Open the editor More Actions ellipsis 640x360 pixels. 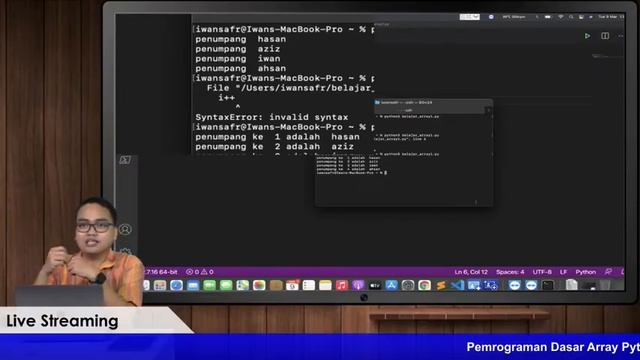click(x=620, y=36)
